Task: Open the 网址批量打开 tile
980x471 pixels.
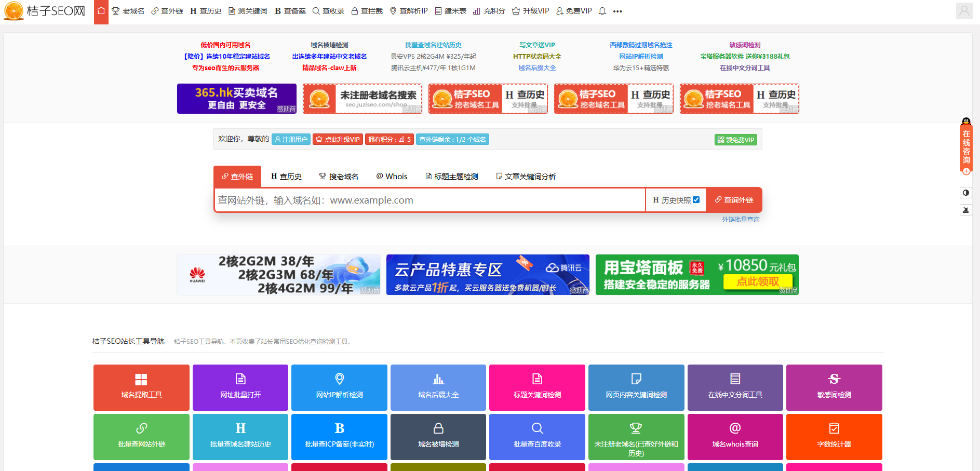Action: tap(240, 387)
